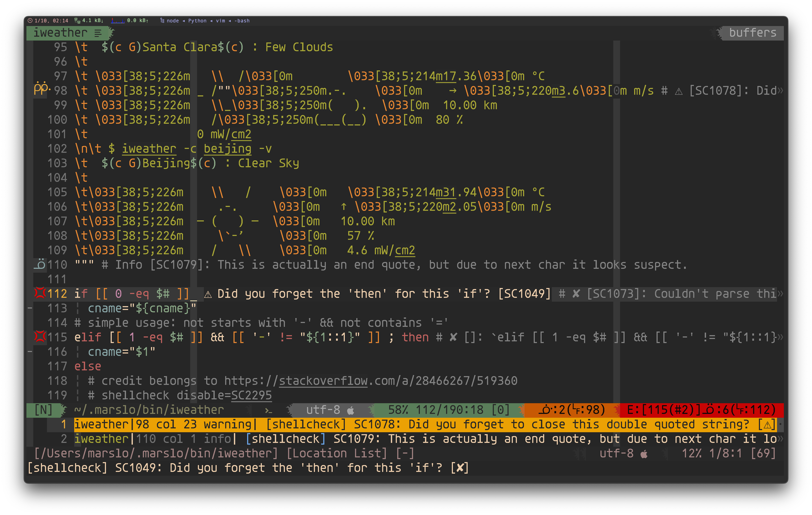This screenshot has height=515, width=812.
Task: Click cname="${cname}" on line 113
Action: pos(142,308)
